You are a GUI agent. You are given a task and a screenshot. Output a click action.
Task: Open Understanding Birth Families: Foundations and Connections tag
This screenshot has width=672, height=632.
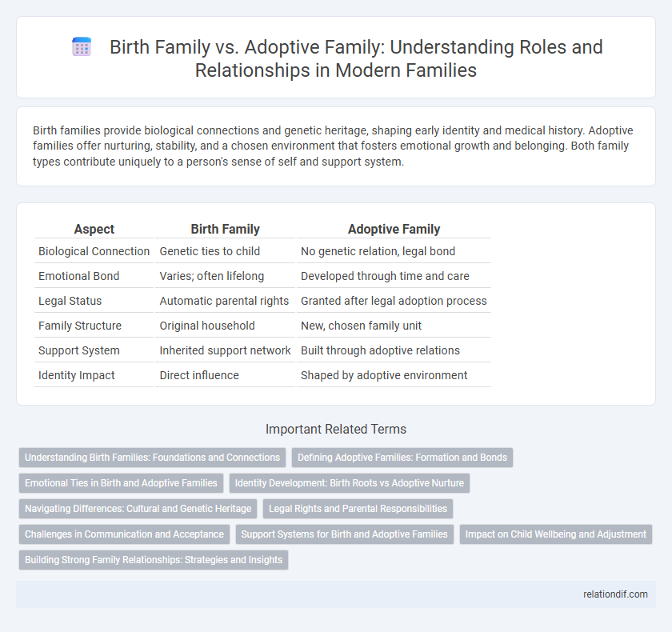(x=152, y=457)
